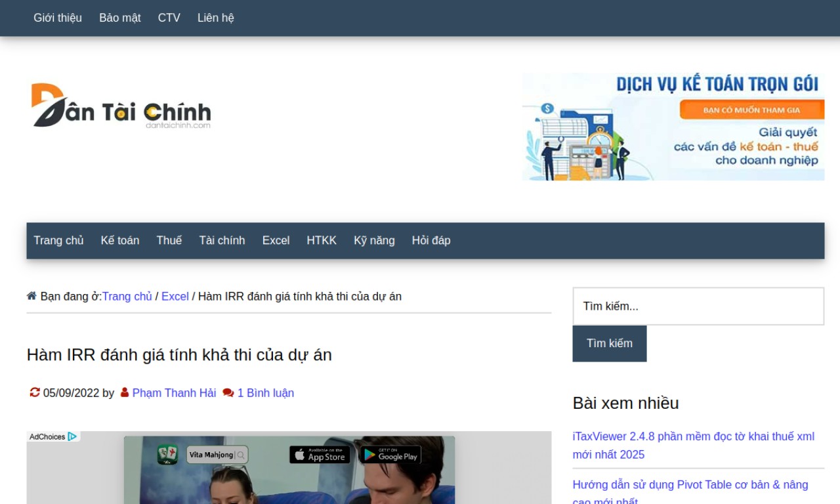
Task: Open the Thuế menu item
Action: pos(169,240)
